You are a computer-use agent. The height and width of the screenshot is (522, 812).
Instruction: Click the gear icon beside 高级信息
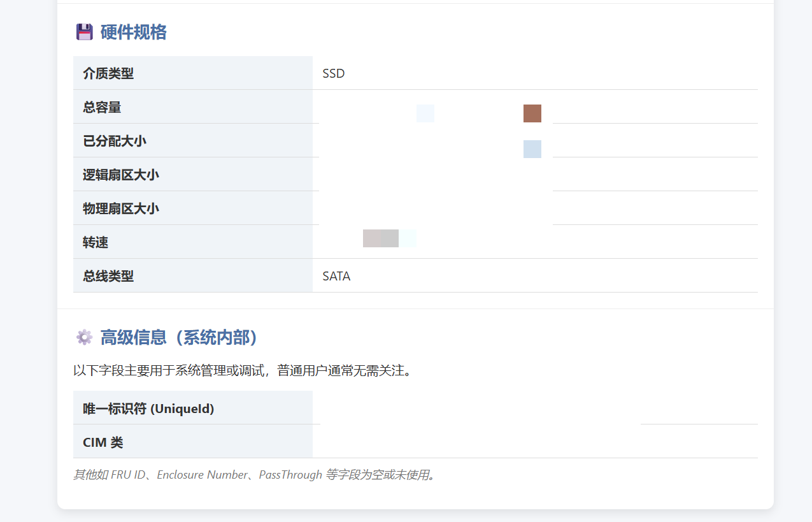pos(85,337)
